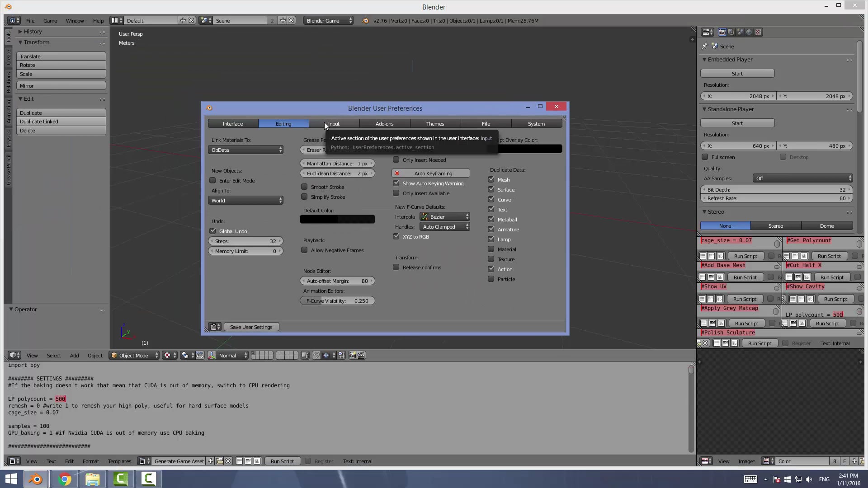Viewport: 868px width, 488px height.
Task: Pick the Default Color swatch for Grease Pencil
Action: 337,219
